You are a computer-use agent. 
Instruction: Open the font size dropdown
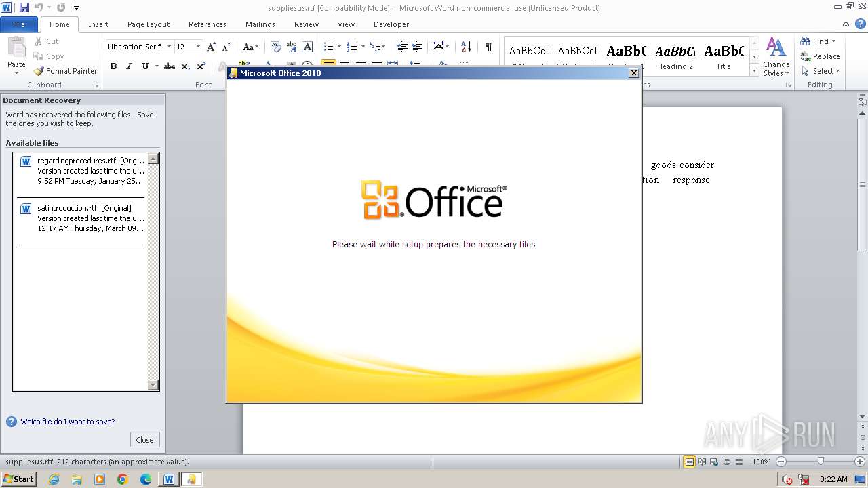click(198, 47)
